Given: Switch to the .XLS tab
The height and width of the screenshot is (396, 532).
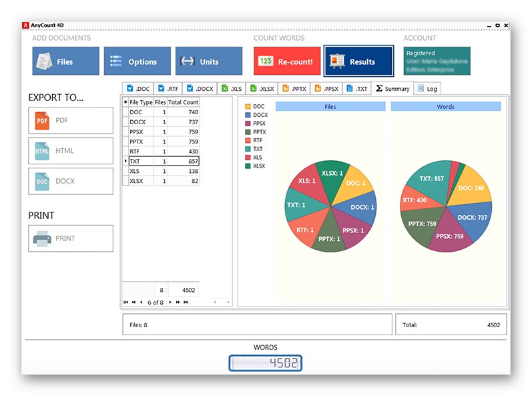Looking at the screenshot, I should (232, 89).
